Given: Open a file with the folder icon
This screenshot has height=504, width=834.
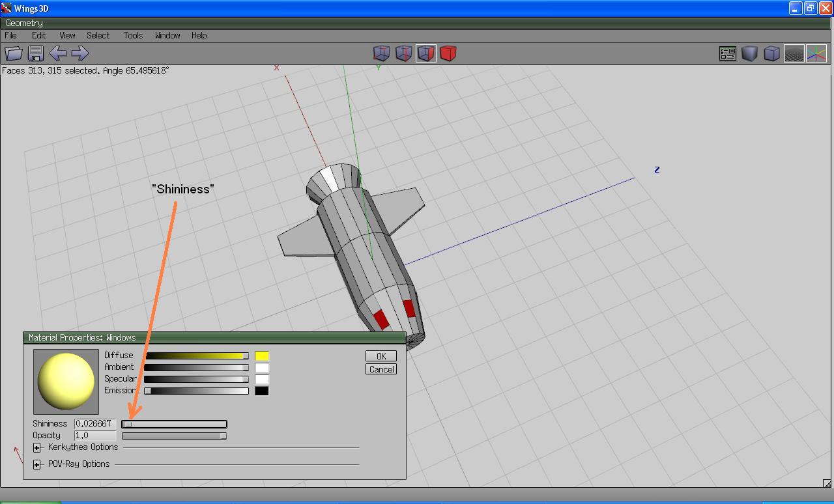Looking at the screenshot, I should (x=14, y=53).
